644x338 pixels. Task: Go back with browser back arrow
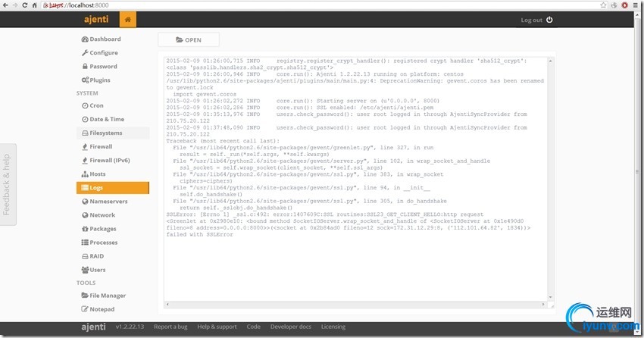tap(5, 5)
